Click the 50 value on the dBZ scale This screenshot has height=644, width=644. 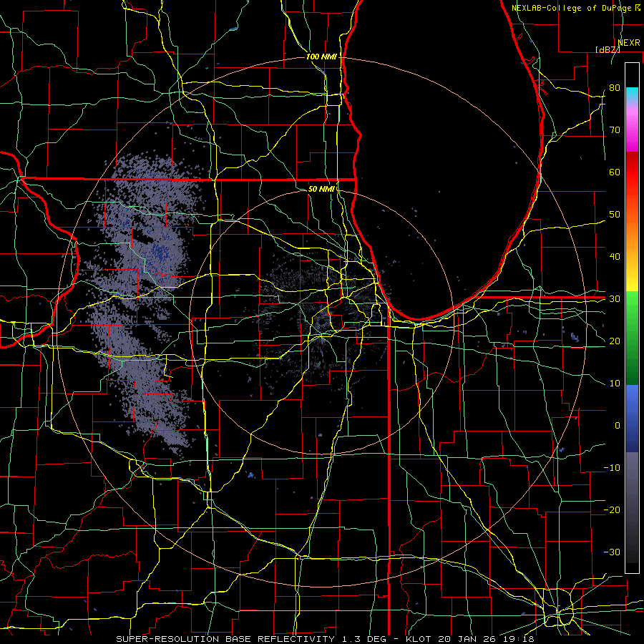(x=615, y=215)
